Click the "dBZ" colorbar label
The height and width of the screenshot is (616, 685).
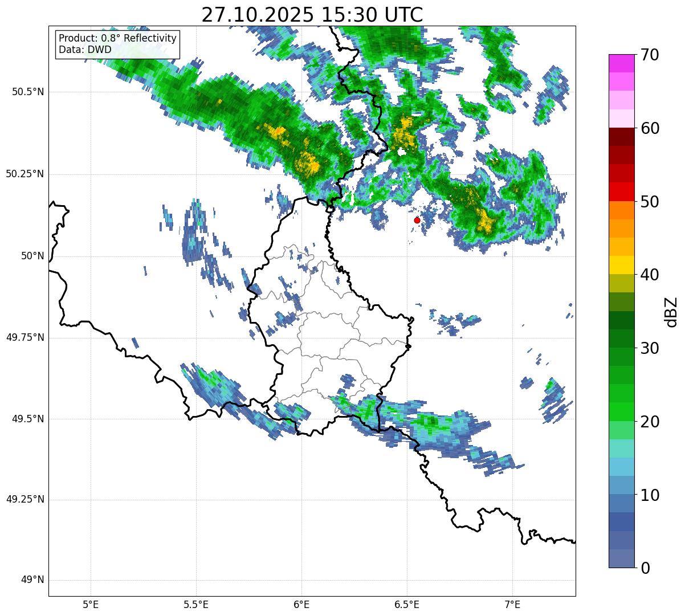(x=671, y=311)
